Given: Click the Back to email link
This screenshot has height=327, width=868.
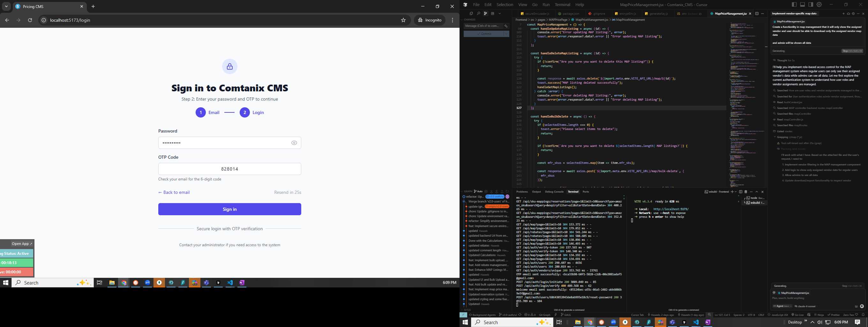Looking at the screenshot, I should (174, 193).
